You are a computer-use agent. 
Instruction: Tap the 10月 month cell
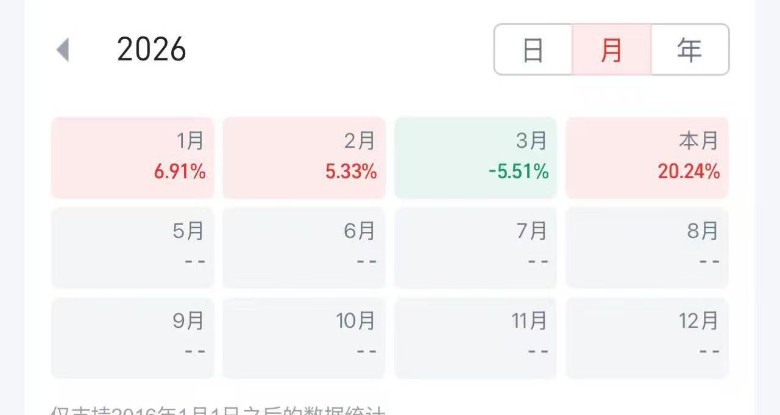coord(304,337)
